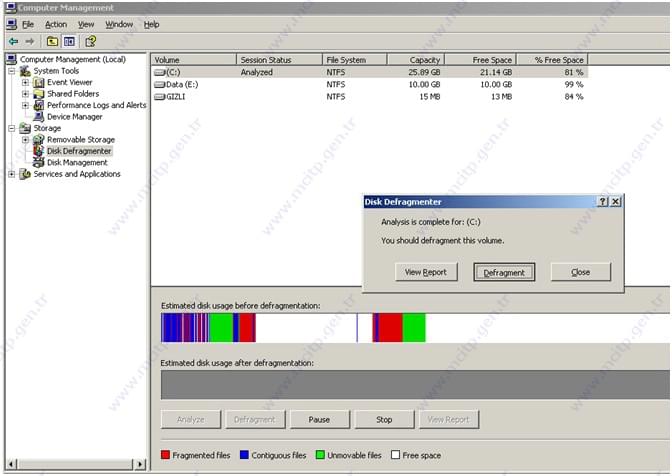Click the Close button in the dialog
The width and height of the screenshot is (672, 476).
pos(581,272)
